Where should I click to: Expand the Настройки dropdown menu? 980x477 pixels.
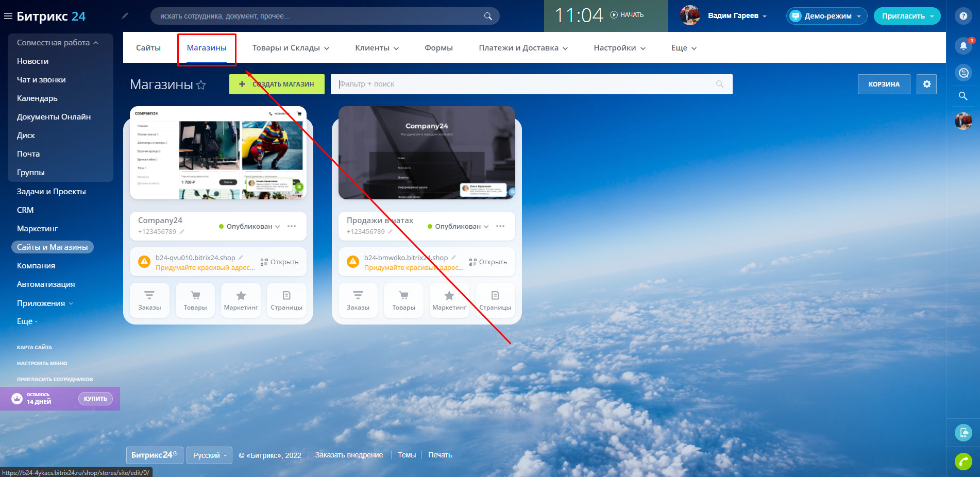pyautogui.click(x=619, y=48)
